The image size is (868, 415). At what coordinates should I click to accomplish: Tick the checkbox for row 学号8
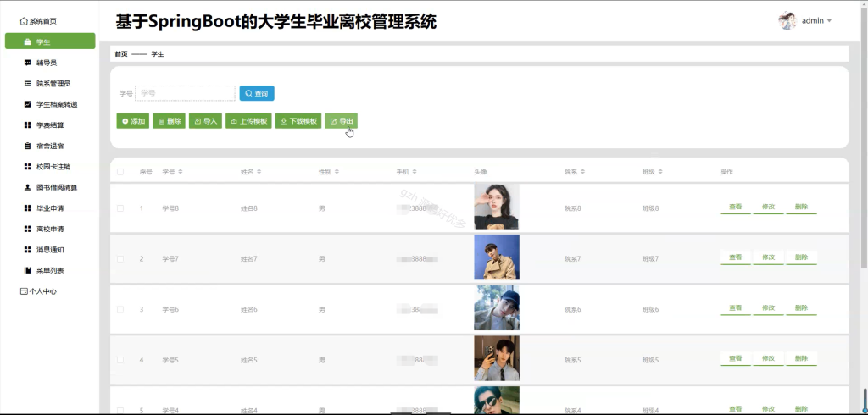[x=120, y=208]
